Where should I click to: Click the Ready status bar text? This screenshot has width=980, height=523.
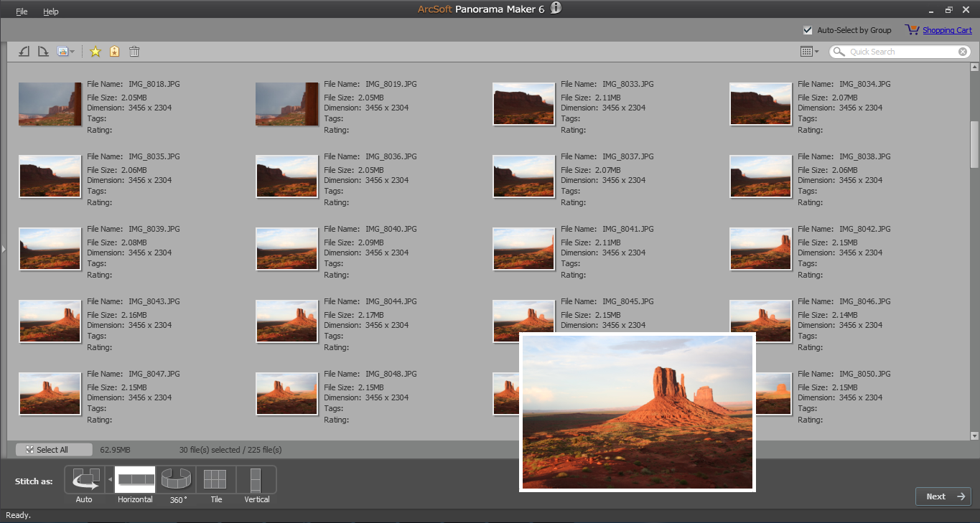click(x=18, y=515)
